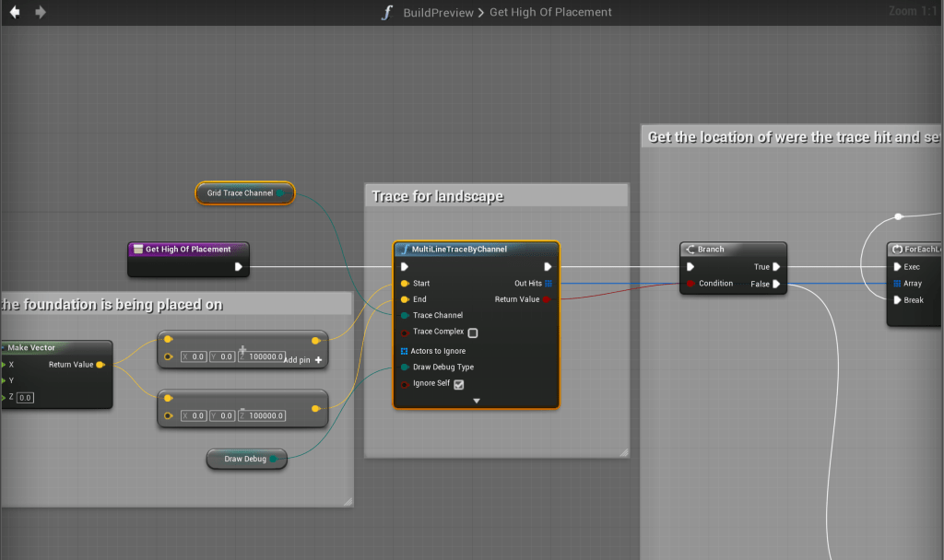Click Add pin plus on vector node
The image size is (944, 560).
[x=318, y=360]
